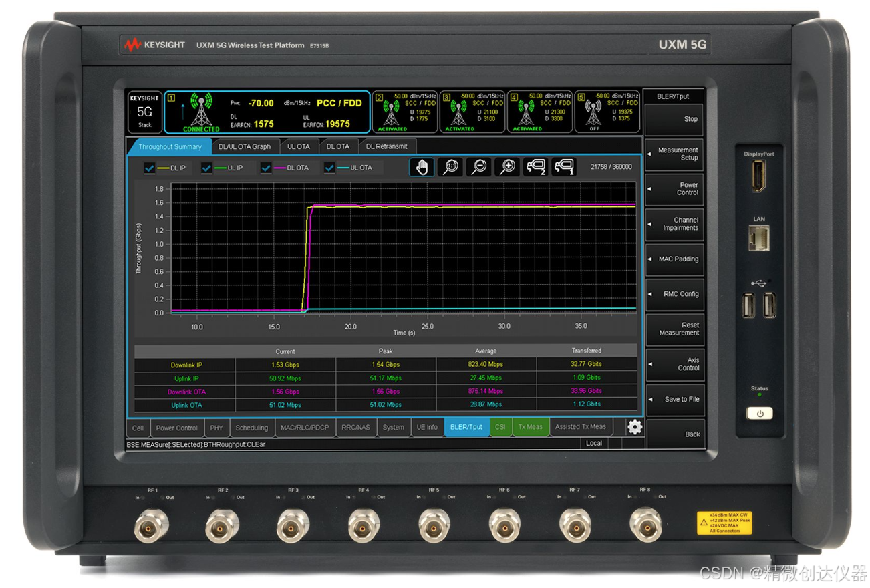Click the Downlink IP table row label
Screen dimensions: 870x588
[186, 365]
